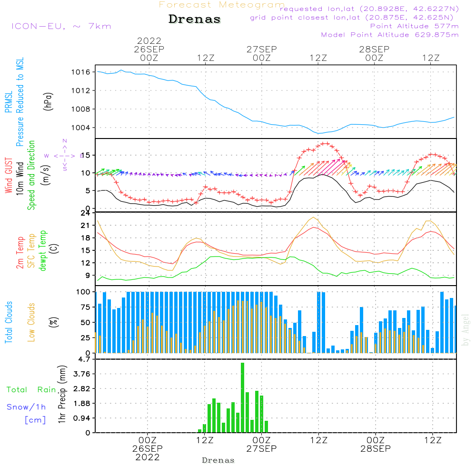Click the top '27SEP 00Z' time label
The image size is (476, 476).
point(262,53)
